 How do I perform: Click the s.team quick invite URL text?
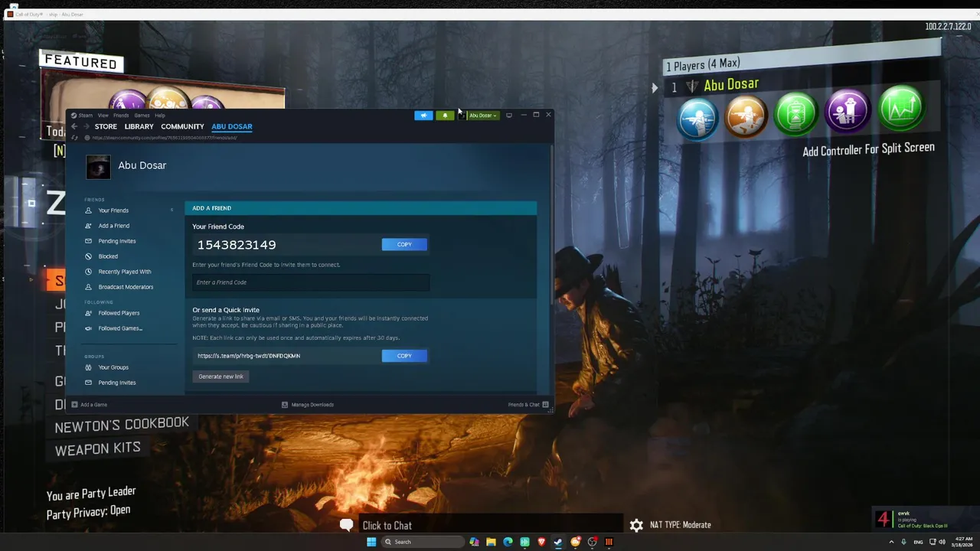[249, 356]
